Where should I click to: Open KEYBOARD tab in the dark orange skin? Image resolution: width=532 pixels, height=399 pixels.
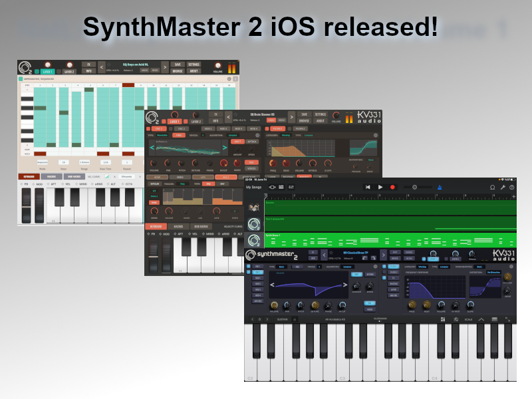156,226
